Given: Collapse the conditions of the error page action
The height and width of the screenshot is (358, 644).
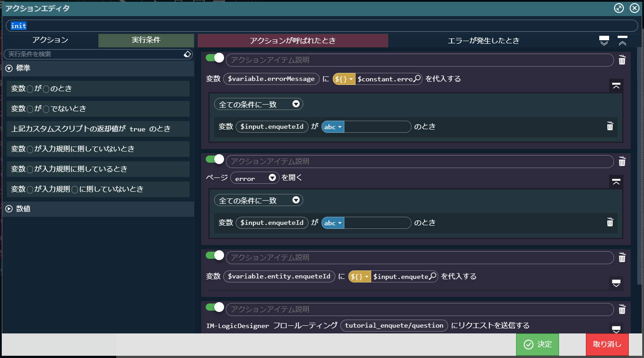Looking at the screenshot, I should (616, 181).
